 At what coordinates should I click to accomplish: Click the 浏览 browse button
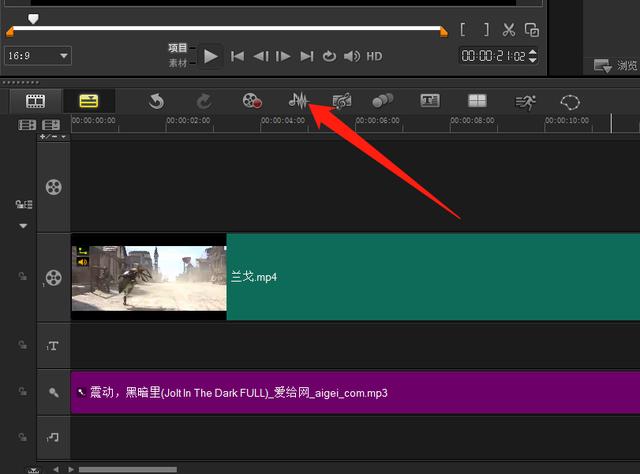point(615,66)
